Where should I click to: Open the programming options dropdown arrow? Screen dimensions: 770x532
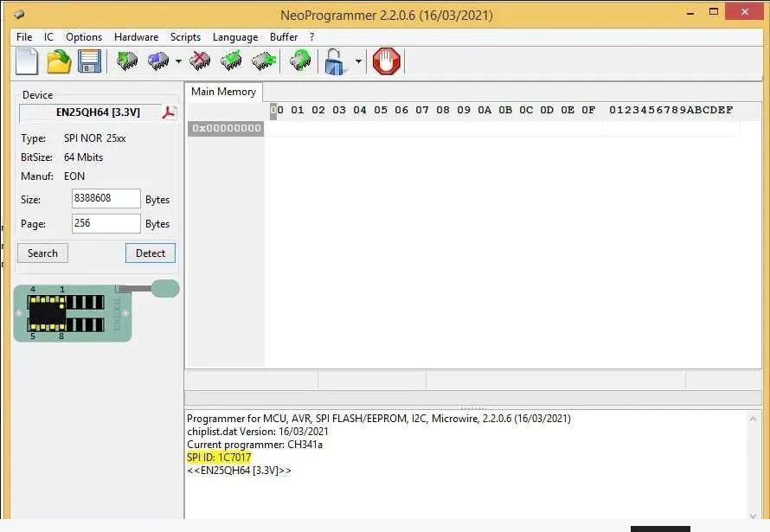click(179, 61)
